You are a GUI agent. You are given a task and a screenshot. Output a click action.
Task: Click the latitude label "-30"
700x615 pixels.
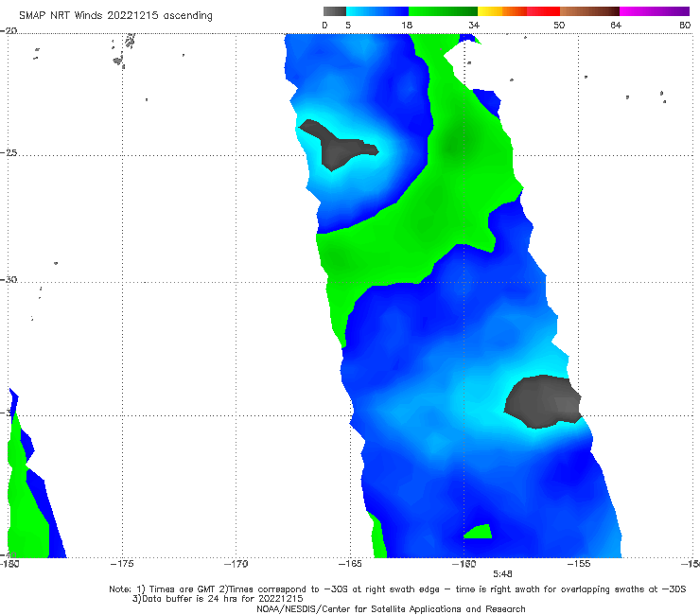9,279
